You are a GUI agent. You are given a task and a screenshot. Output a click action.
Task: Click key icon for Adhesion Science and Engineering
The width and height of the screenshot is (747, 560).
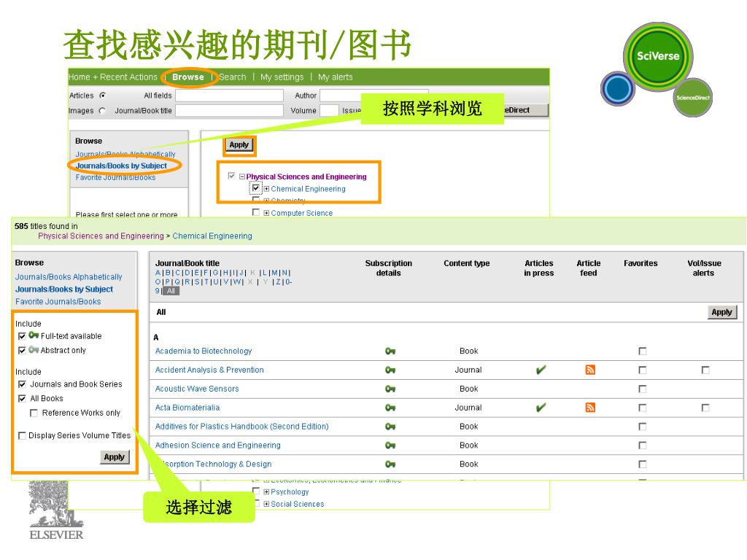pos(390,446)
